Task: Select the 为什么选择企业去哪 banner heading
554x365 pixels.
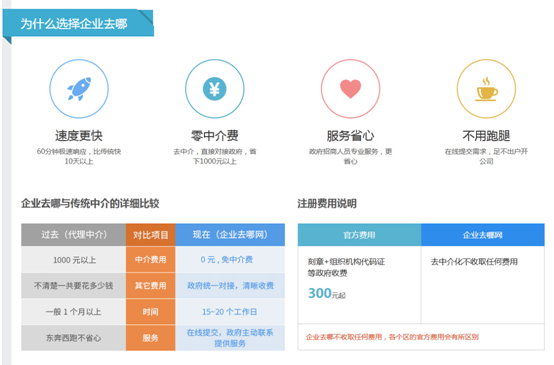Action: tap(73, 24)
